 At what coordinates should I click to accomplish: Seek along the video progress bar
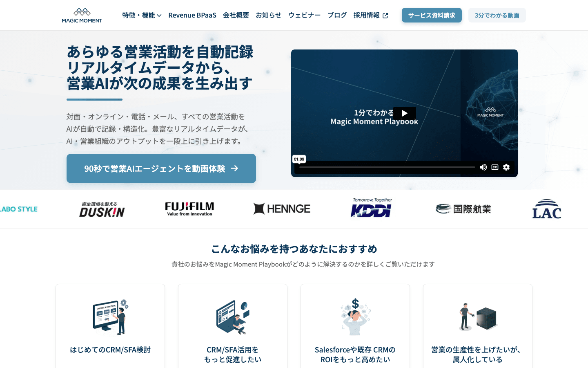[x=387, y=167]
